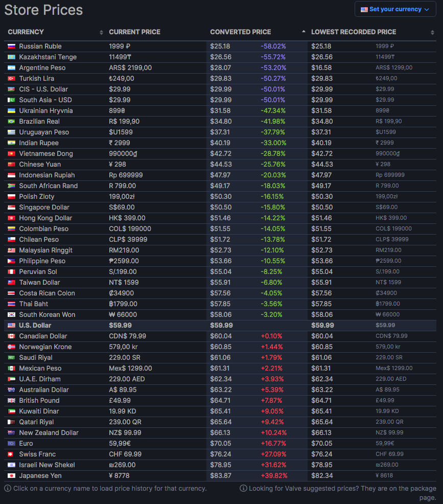Open Taiwan Dollar price history
443x504 pixels.
click(x=39, y=283)
